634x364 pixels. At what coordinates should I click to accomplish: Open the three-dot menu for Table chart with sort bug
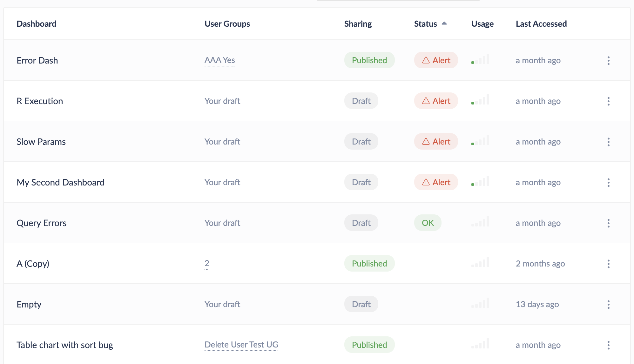coord(608,345)
